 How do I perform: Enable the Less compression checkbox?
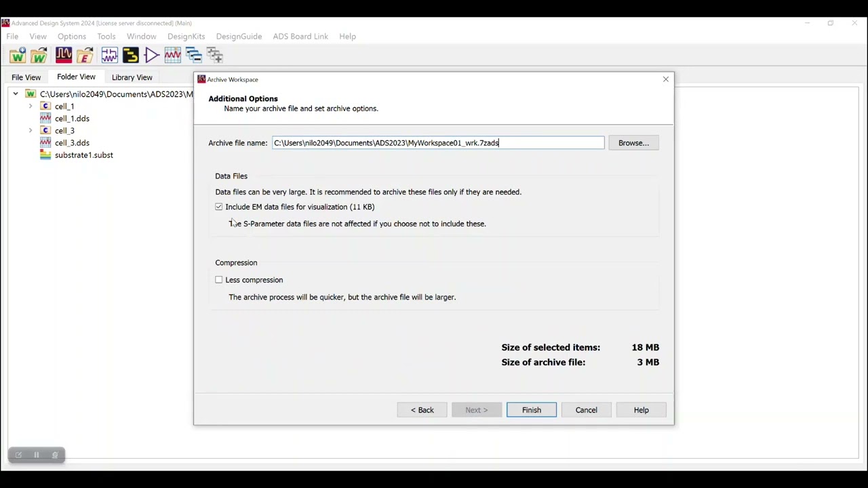pyautogui.click(x=219, y=280)
